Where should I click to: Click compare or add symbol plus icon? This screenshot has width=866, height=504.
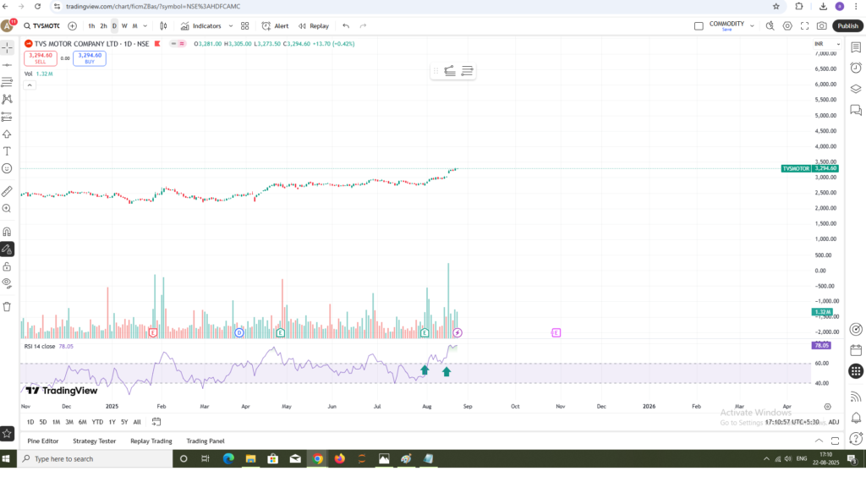[x=73, y=26]
